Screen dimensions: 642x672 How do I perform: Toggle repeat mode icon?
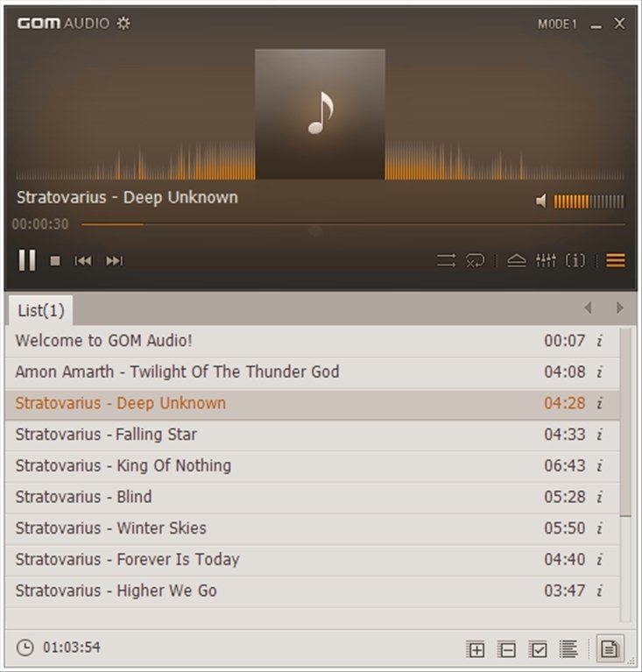[x=476, y=260]
